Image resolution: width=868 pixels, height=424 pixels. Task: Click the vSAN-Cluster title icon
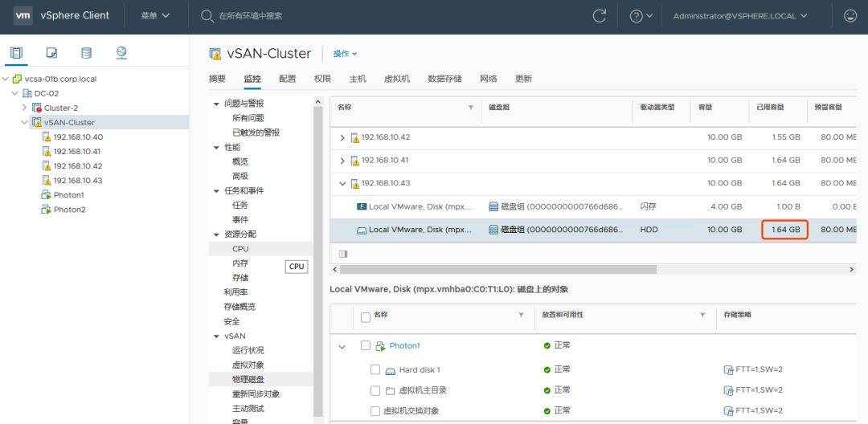pyautogui.click(x=215, y=54)
